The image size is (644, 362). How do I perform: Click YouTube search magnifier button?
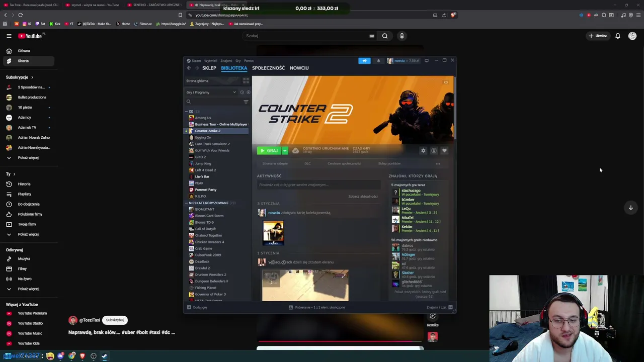tap(385, 36)
